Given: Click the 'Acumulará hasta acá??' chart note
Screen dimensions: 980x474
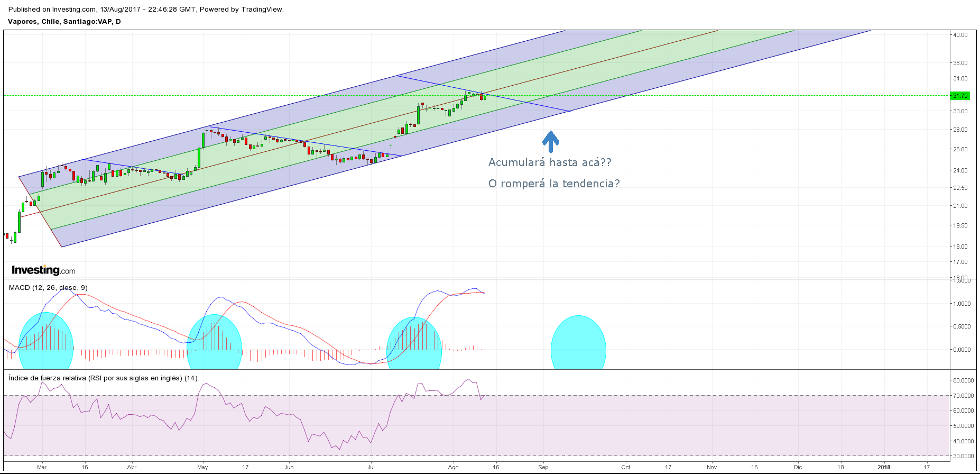Looking at the screenshot, I should tap(550, 162).
